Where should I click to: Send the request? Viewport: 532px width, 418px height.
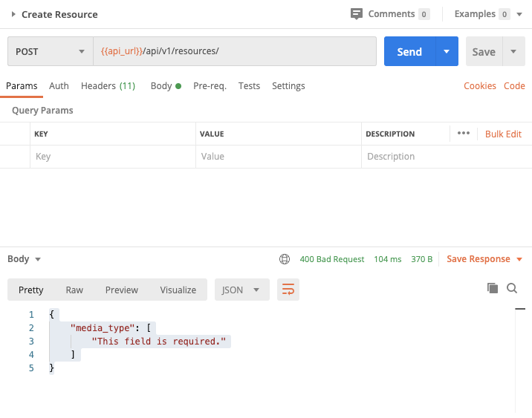[x=409, y=51]
